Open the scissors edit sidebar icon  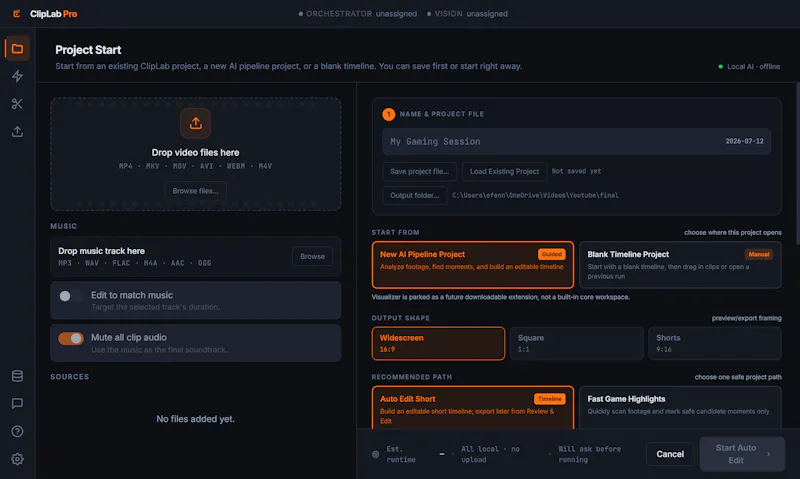coord(17,104)
